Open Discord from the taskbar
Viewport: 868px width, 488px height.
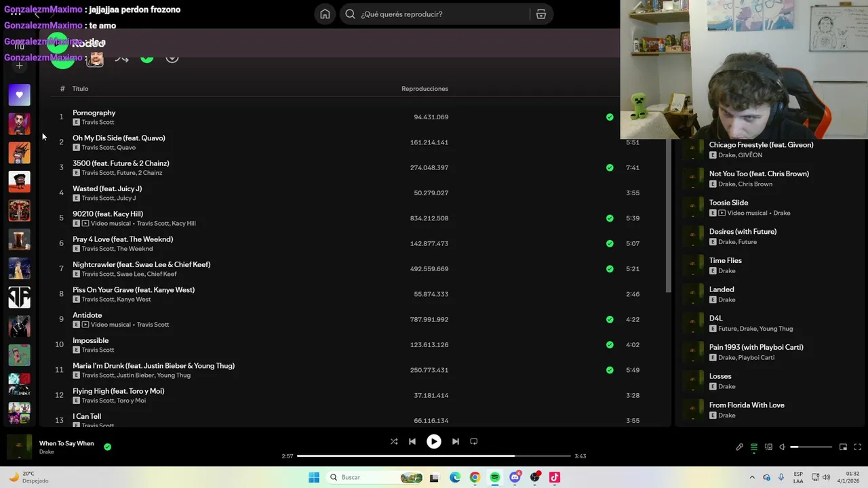pos(515,477)
